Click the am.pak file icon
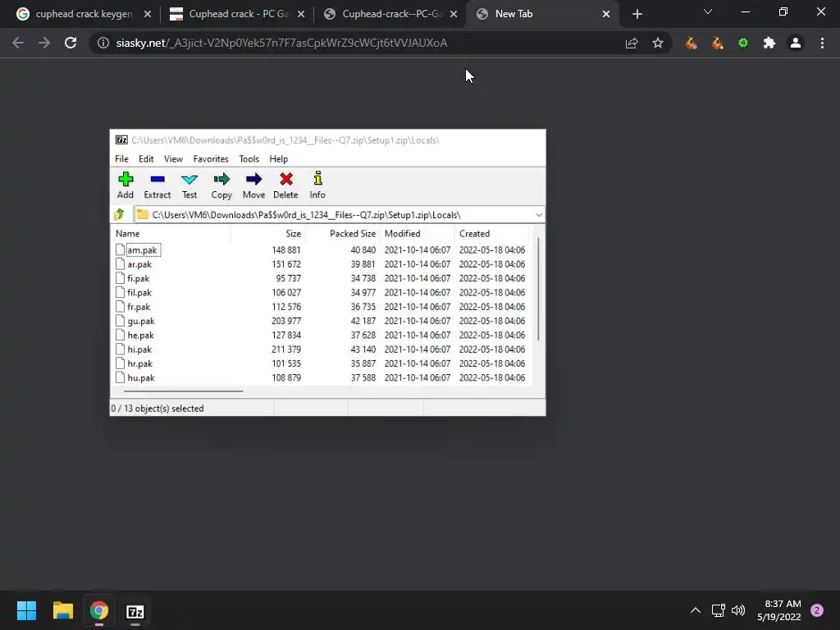840x630 pixels. (120, 249)
